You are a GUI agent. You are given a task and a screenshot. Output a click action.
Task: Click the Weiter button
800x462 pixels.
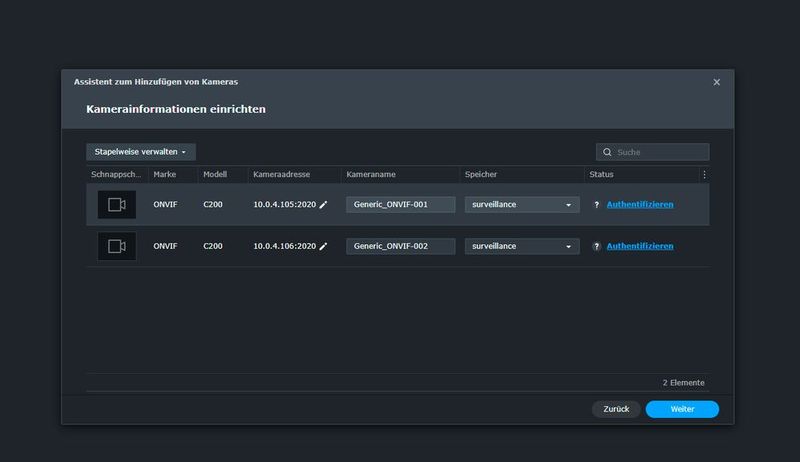(x=682, y=409)
